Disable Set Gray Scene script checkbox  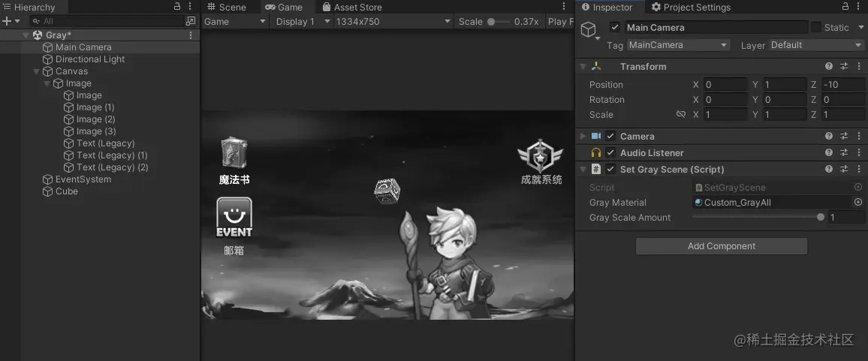coord(610,170)
